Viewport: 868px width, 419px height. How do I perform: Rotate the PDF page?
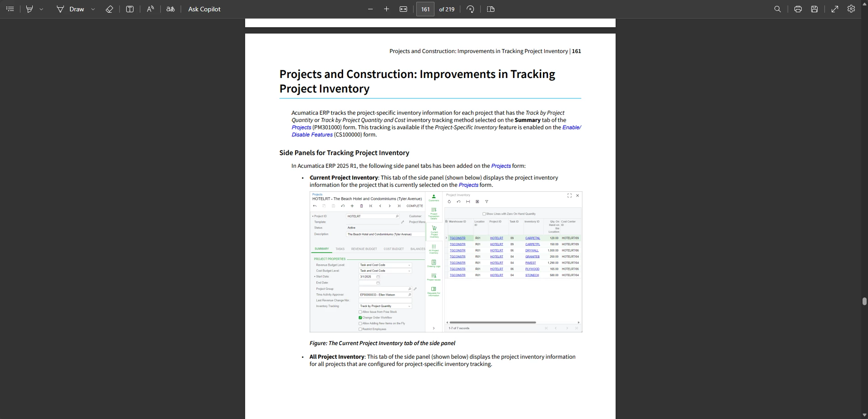coord(470,9)
